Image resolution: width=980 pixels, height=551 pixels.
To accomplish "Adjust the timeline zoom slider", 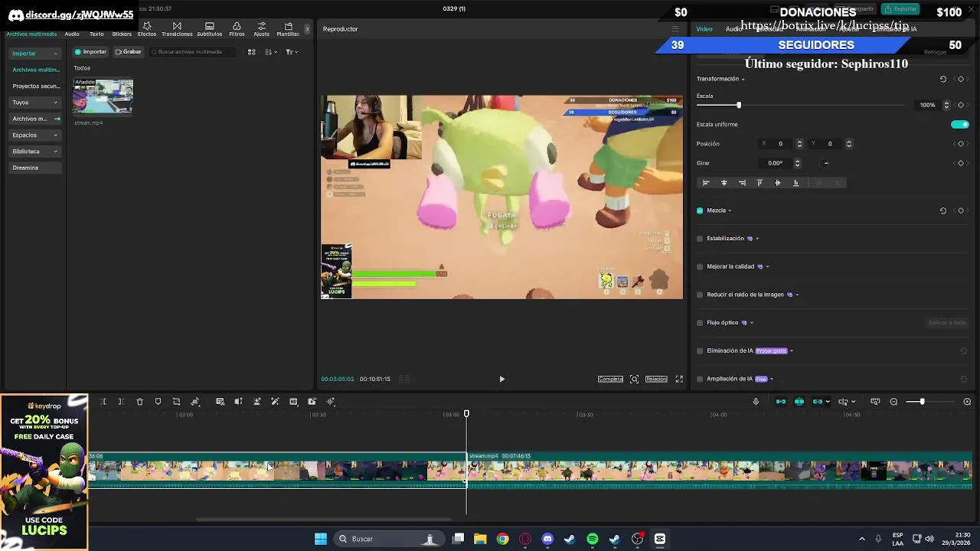I will pos(922,402).
